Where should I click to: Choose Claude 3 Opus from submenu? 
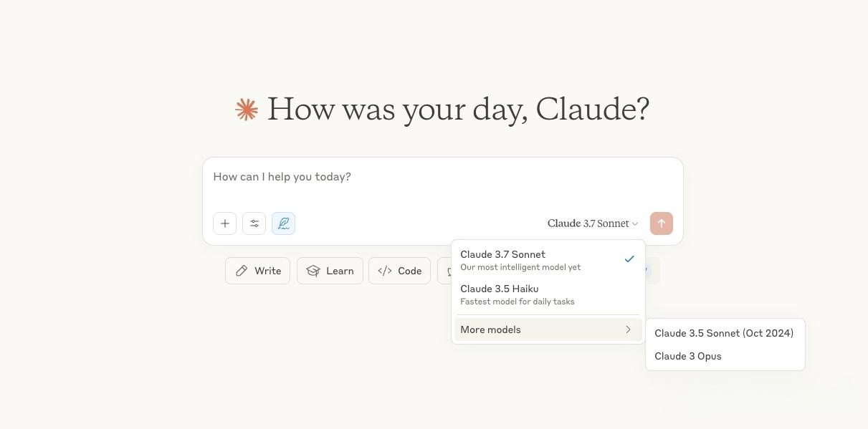[x=688, y=356]
